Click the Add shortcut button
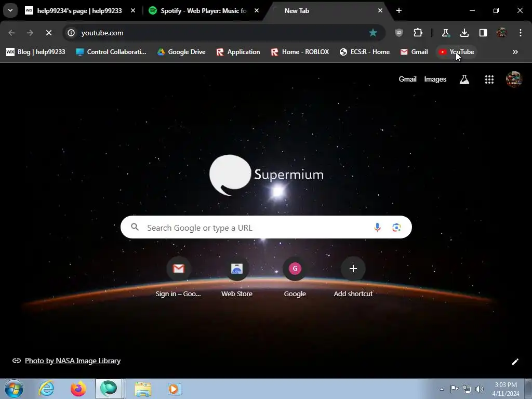Screen dimensions: 532x399 353,277
